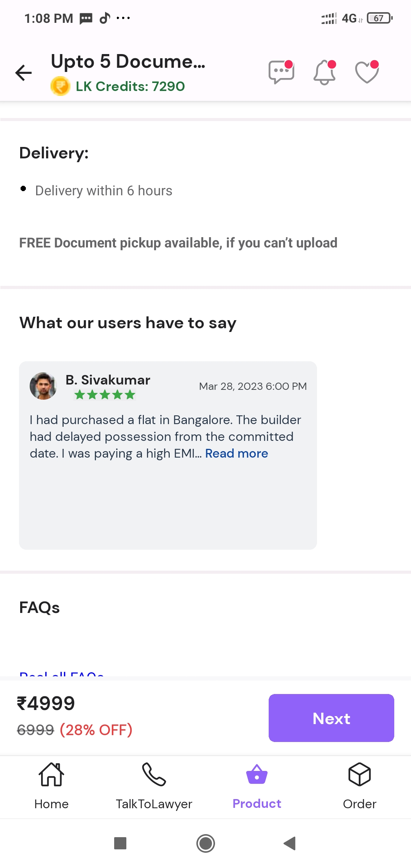Tap the five-star rating row
The image size is (411, 868).
pyautogui.click(x=105, y=395)
